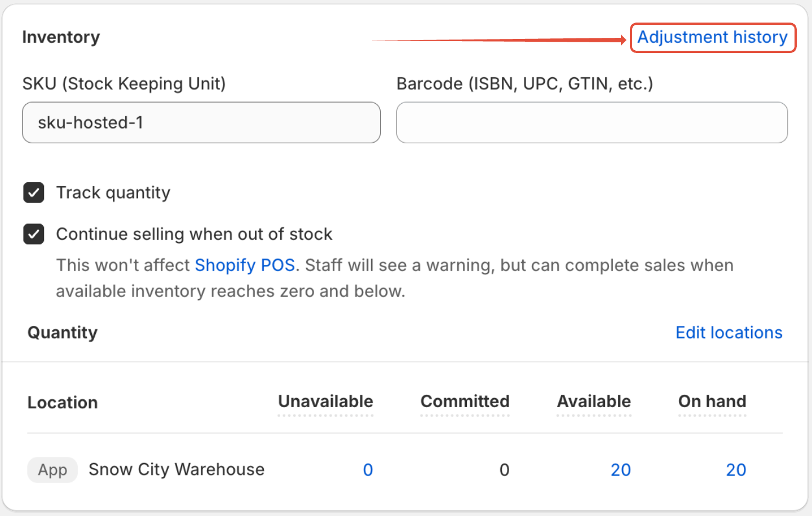
Task: Edit the On hand quantity value 20
Action: tap(735, 470)
